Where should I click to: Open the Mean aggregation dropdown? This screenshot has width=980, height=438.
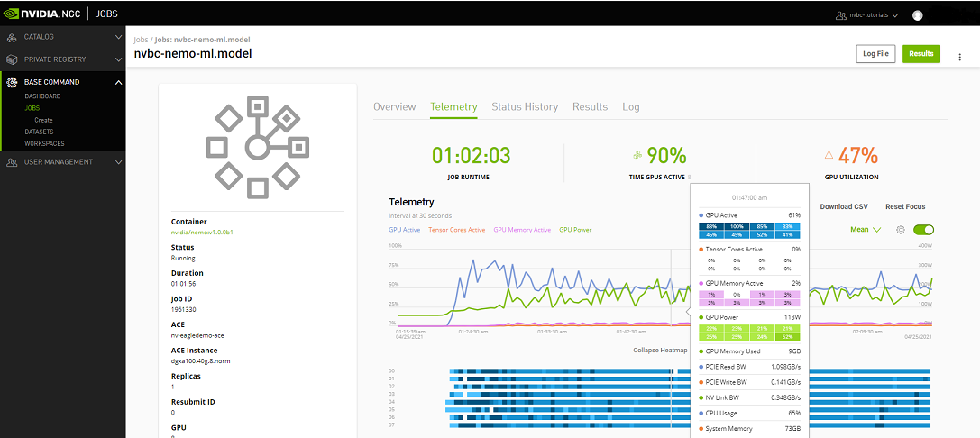tap(866, 229)
